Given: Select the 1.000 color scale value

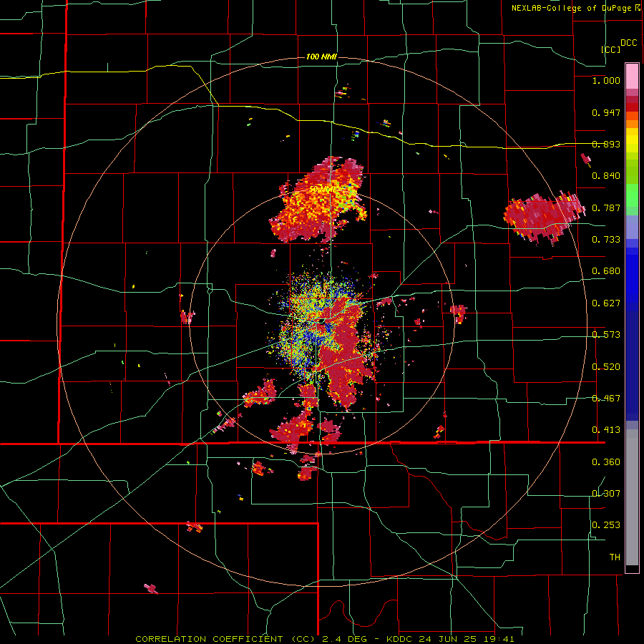Looking at the screenshot, I should click(x=606, y=80).
